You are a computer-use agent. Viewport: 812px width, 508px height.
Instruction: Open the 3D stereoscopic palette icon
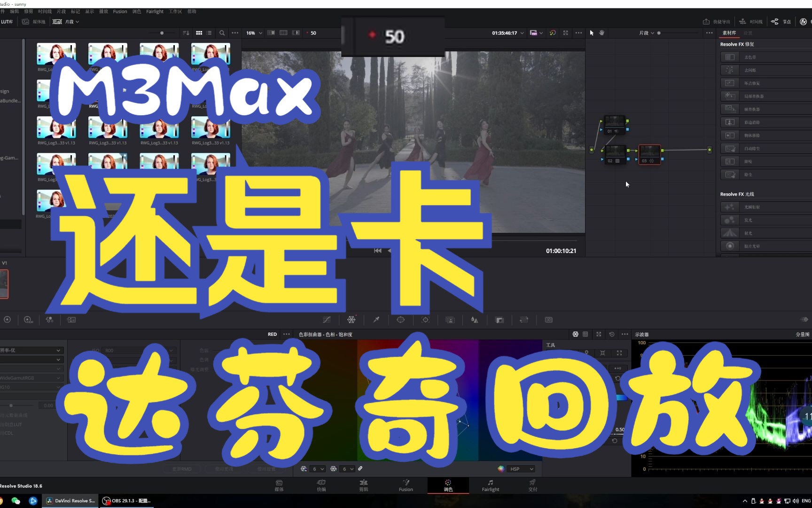pos(548,320)
